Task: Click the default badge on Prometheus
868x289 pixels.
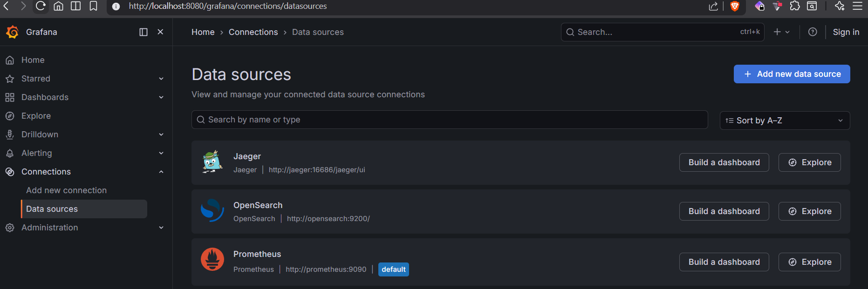Action: 394,269
